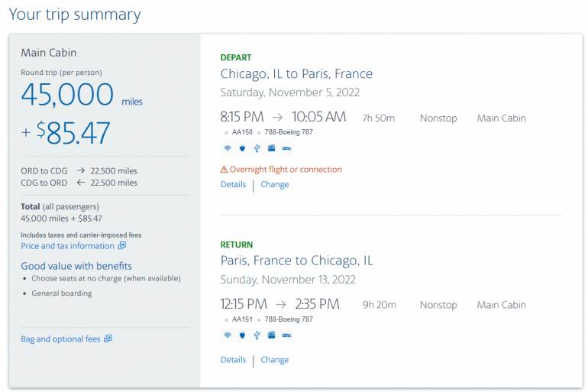
Task: Change the return Paris to Chicago flight
Action: pos(275,359)
